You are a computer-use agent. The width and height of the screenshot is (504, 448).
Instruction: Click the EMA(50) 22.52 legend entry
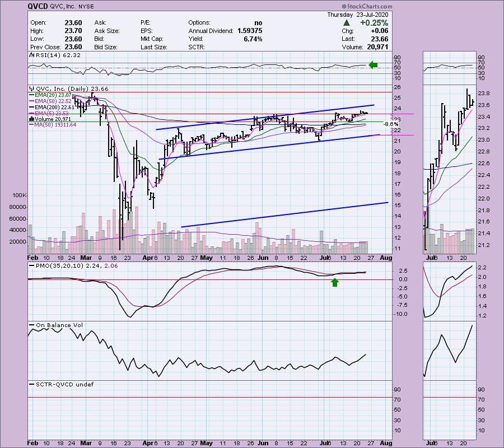click(50, 101)
